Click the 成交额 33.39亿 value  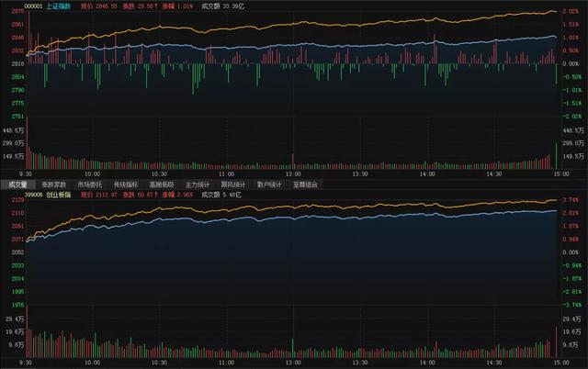(x=222, y=6)
